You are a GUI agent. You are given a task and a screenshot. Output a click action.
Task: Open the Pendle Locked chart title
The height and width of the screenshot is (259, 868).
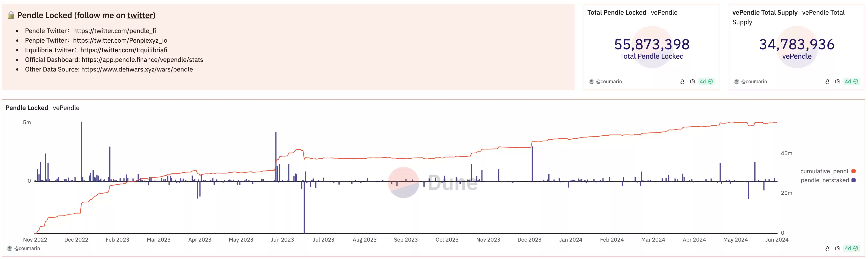[27, 108]
